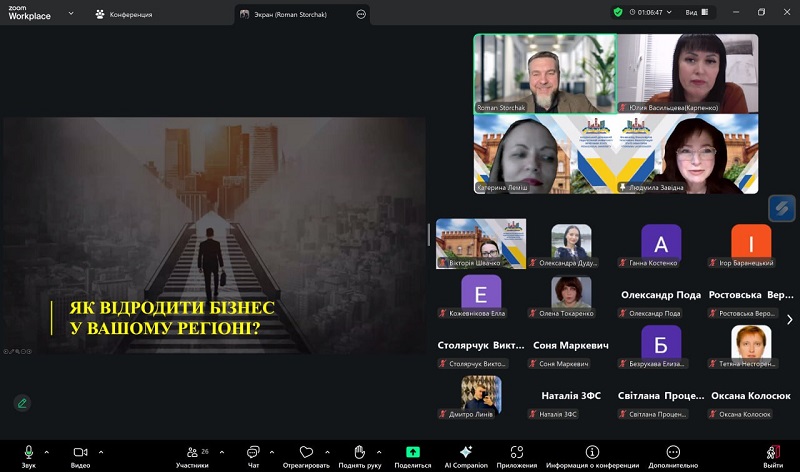800x472 pixels.
Task: Raise hand with Поднять руку
Action: coord(360,454)
